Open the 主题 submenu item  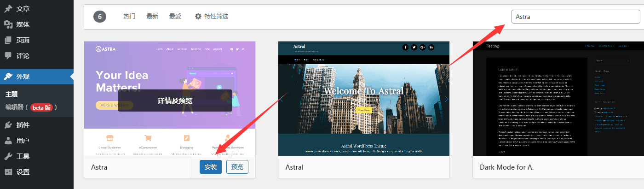tap(11, 94)
